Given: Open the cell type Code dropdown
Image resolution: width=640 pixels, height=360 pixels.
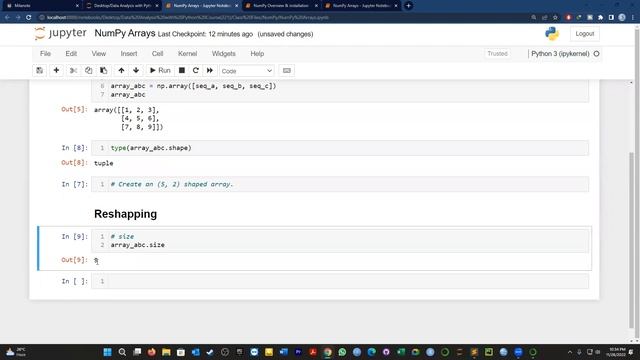Looking at the screenshot, I should (x=247, y=71).
